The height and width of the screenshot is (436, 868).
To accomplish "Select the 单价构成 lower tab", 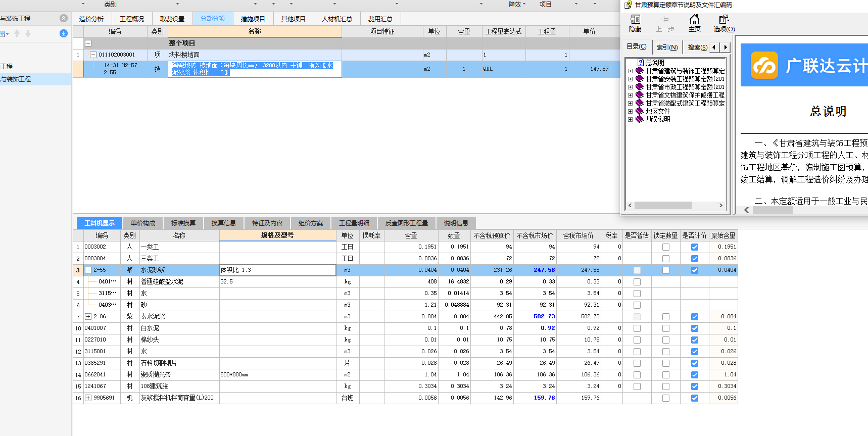I will (x=143, y=223).
